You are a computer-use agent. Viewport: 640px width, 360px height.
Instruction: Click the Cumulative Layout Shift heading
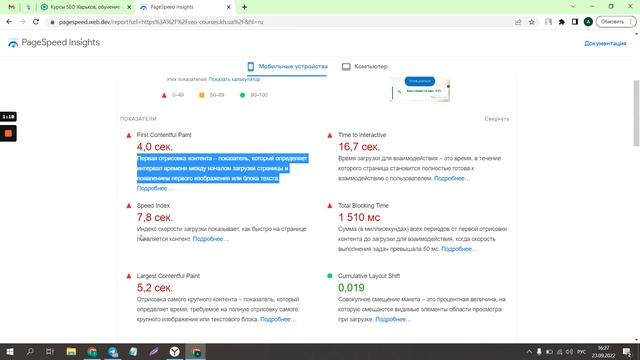click(369, 276)
